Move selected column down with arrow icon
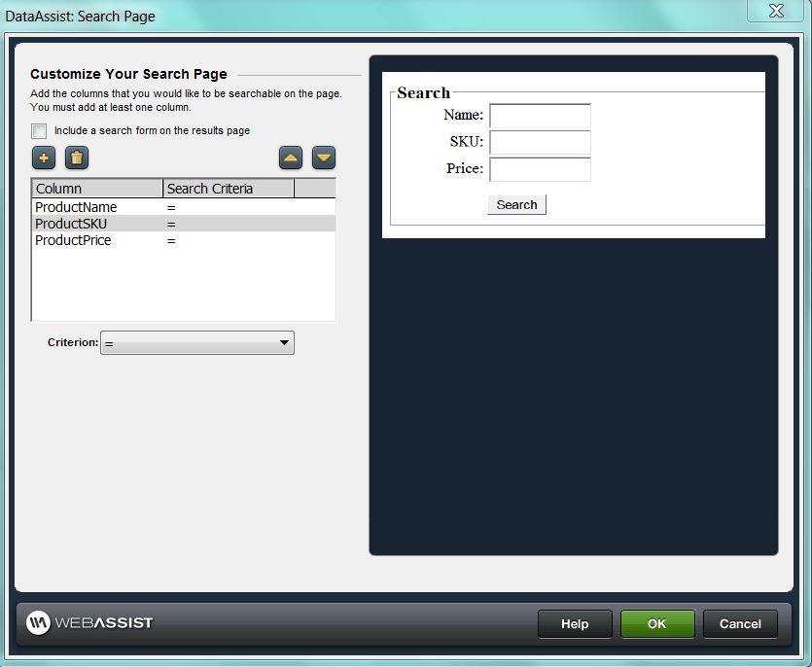 pyautogui.click(x=324, y=158)
